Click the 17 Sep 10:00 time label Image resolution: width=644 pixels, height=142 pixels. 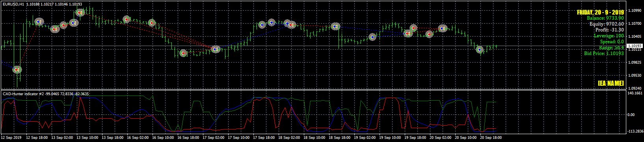coord(238,138)
